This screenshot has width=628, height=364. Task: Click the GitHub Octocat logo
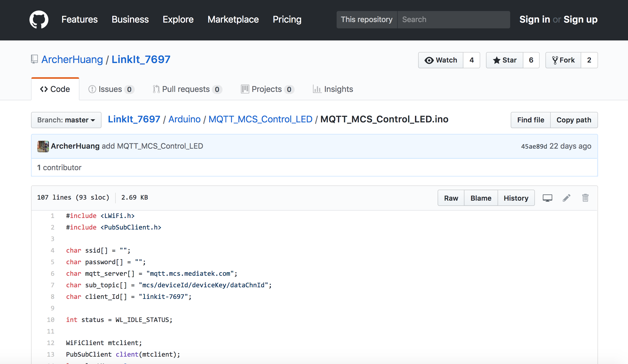(39, 20)
